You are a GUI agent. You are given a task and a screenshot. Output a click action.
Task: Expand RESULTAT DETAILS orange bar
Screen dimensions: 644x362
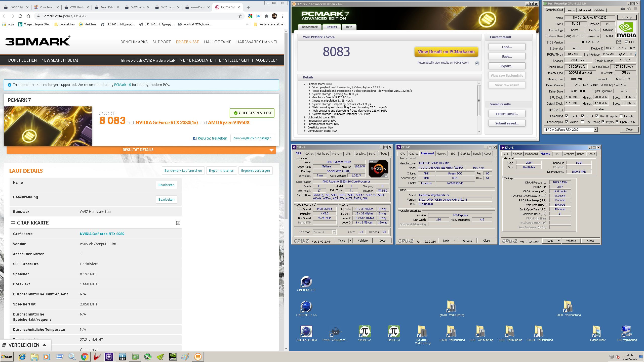141,150
